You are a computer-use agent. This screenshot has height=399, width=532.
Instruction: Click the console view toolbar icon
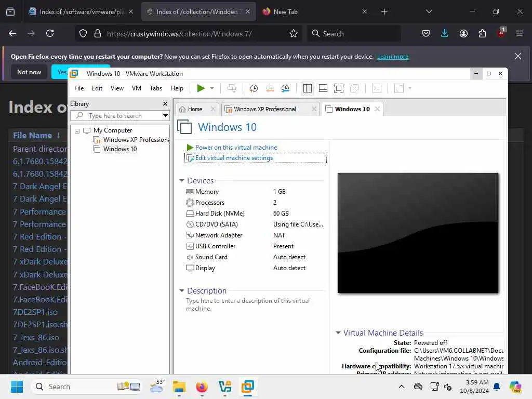(377, 88)
